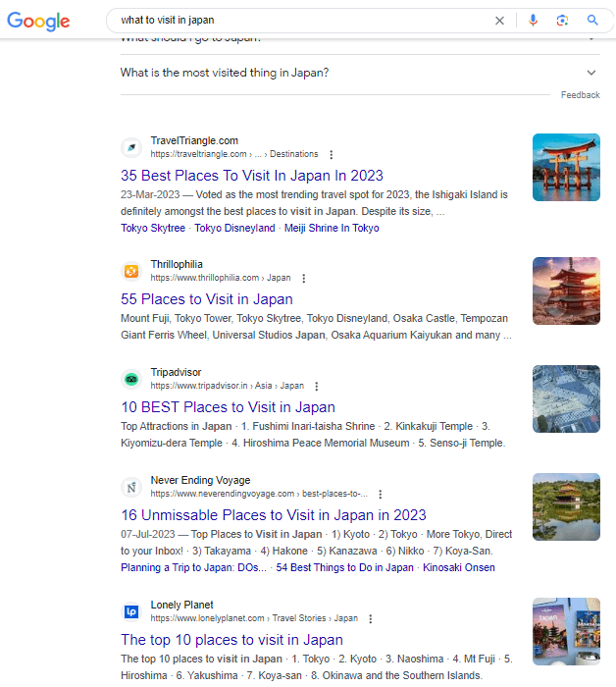Open '55 Places to Visit in Japan'
This screenshot has width=616, height=687.
point(207,299)
